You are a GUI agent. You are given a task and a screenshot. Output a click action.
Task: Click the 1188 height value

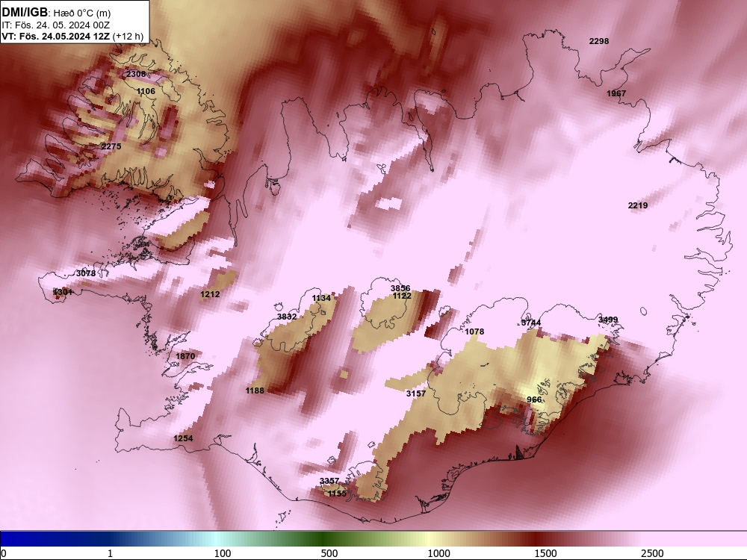tap(255, 391)
